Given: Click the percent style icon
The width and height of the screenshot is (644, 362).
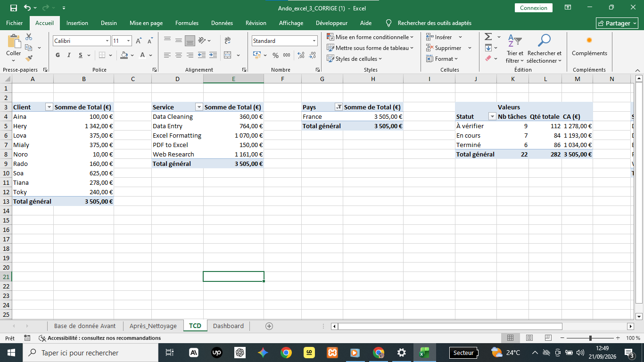Looking at the screenshot, I should click(275, 55).
